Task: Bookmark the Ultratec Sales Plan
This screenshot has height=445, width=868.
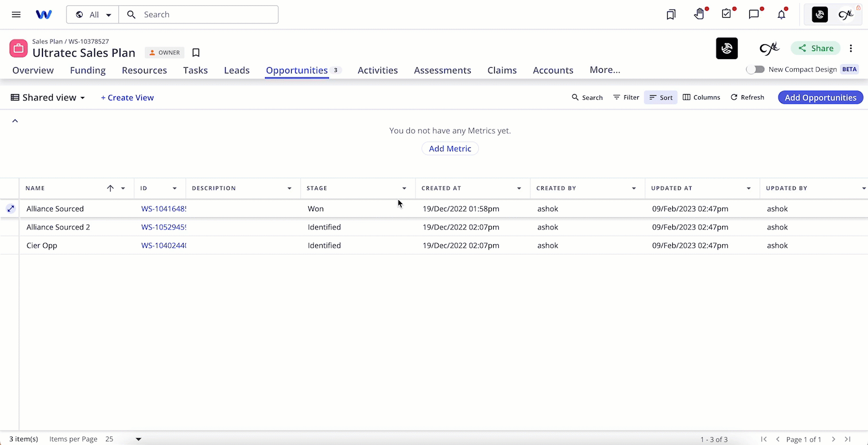Action: point(196,53)
